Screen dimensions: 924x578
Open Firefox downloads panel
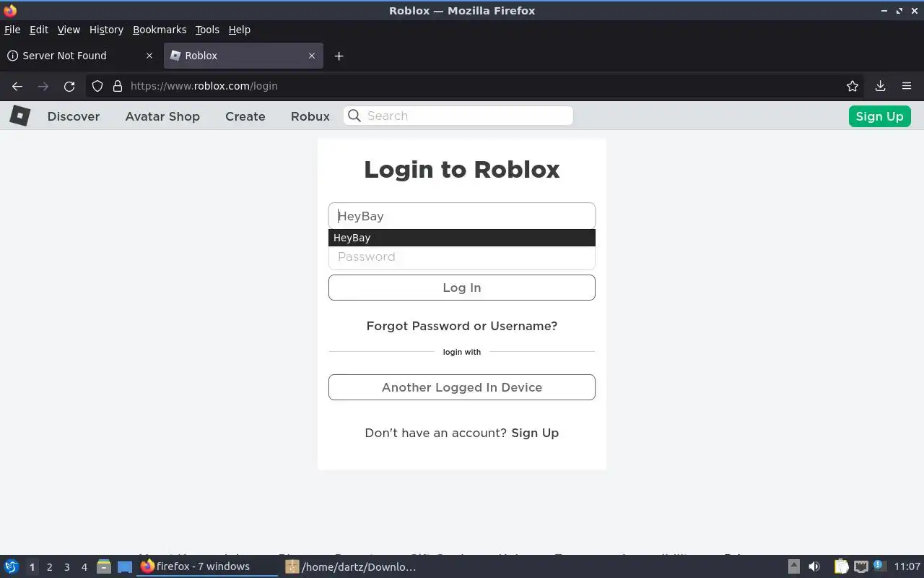[880, 86]
